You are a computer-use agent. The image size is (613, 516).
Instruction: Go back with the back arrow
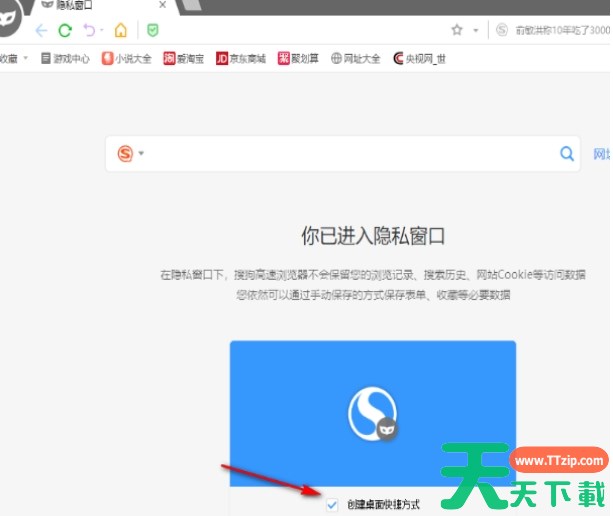point(41,30)
